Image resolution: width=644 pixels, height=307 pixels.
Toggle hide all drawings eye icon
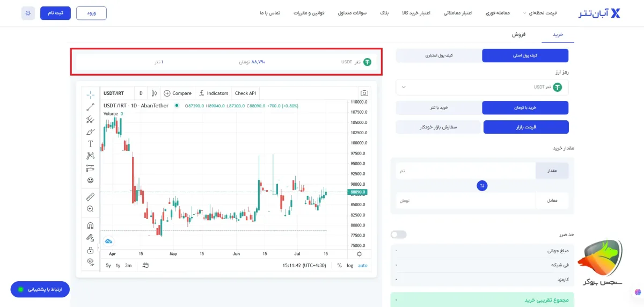tap(90, 262)
